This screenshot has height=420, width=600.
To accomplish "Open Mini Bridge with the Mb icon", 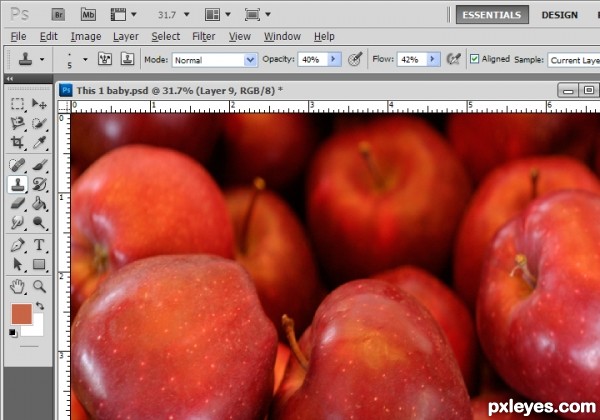I will pyautogui.click(x=88, y=15).
